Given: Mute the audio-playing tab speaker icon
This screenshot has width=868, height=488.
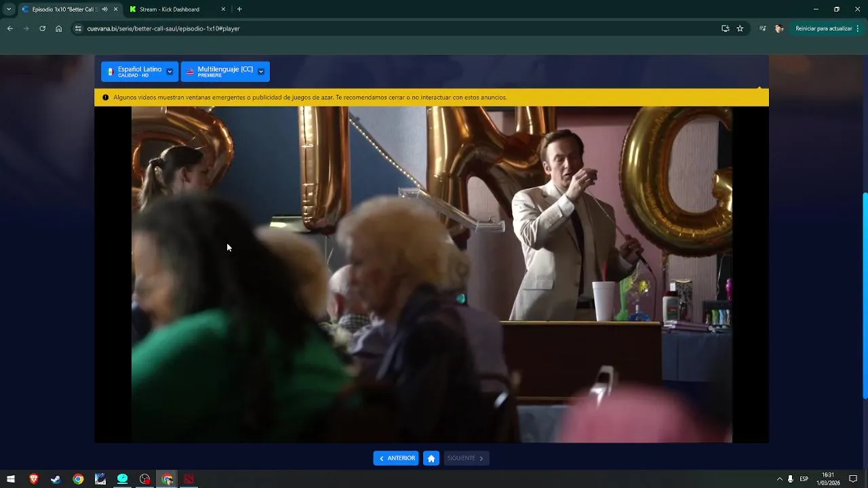Looking at the screenshot, I should (x=104, y=9).
